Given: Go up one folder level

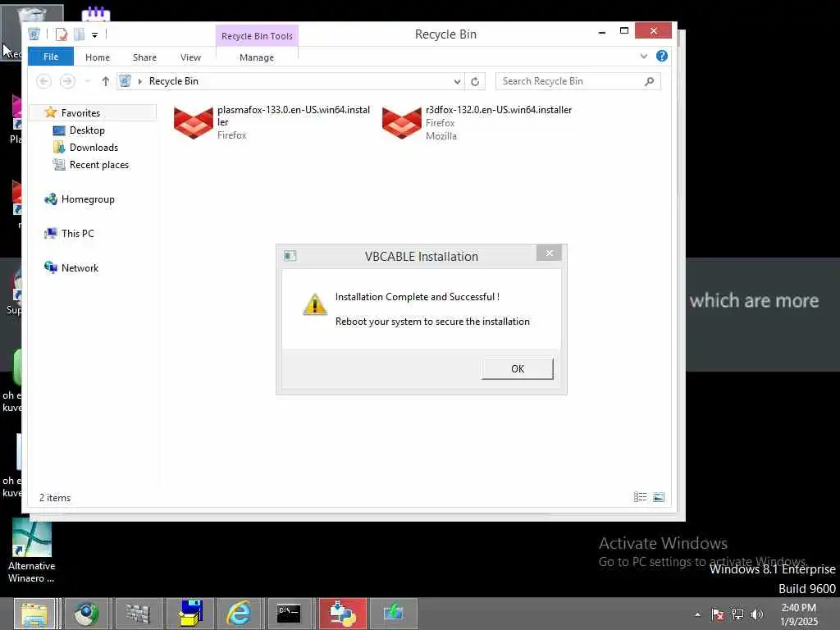Looking at the screenshot, I should [106, 81].
